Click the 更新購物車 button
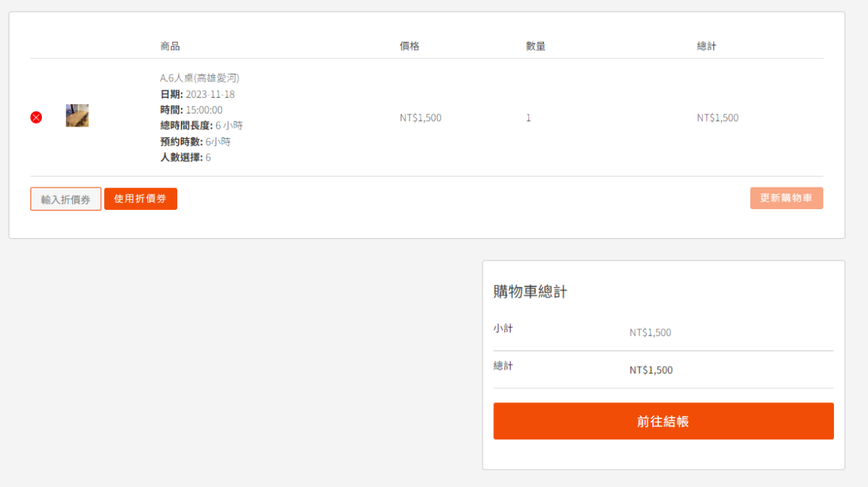The width and height of the screenshot is (868, 487). click(786, 198)
